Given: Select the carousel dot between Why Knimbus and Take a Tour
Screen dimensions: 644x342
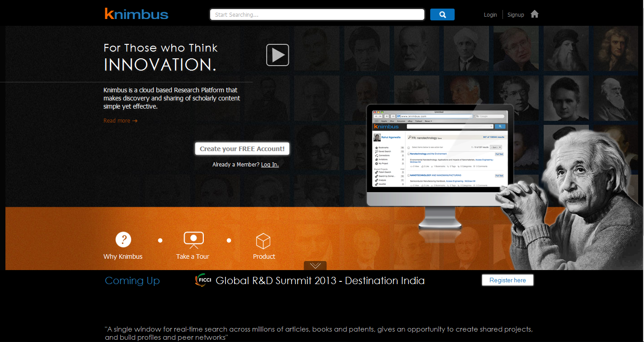Looking at the screenshot, I should (160, 240).
